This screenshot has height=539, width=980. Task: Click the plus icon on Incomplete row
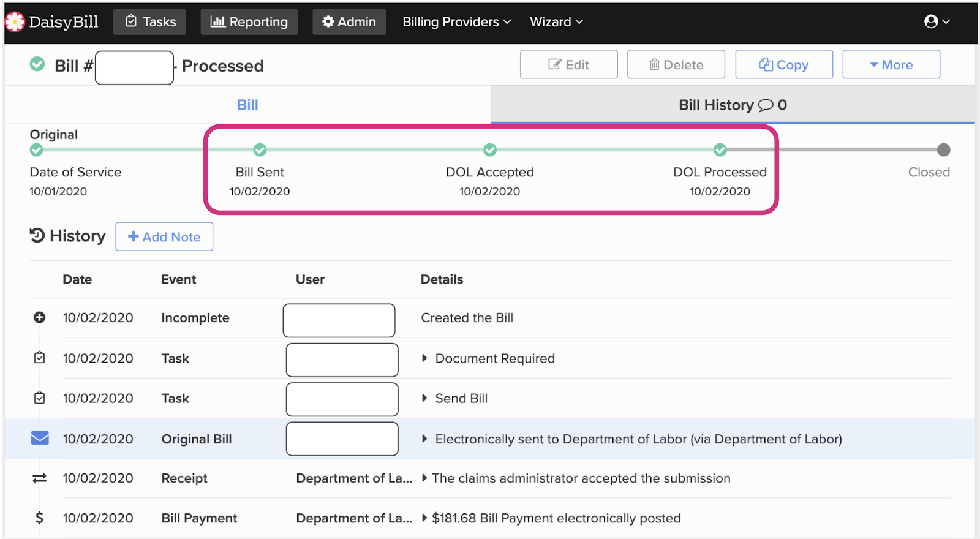coord(39,317)
